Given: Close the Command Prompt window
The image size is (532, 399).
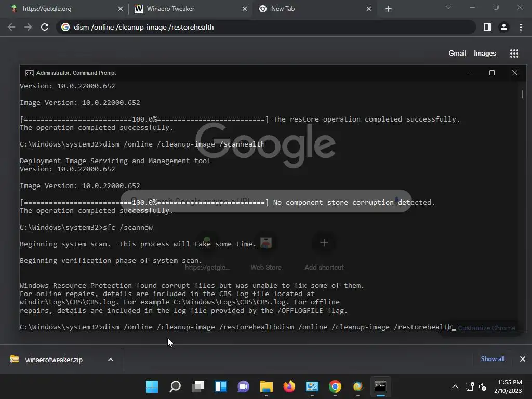Looking at the screenshot, I should [x=515, y=73].
